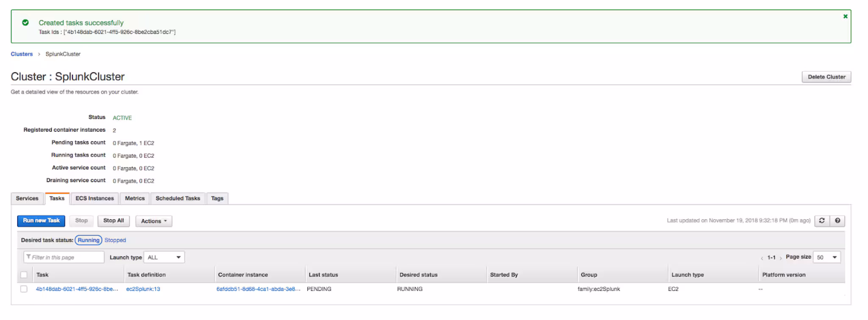Image resolution: width=868 pixels, height=320 pixels.
Task: Show tasks with Stopped desired status
Action: coord(115,240)
